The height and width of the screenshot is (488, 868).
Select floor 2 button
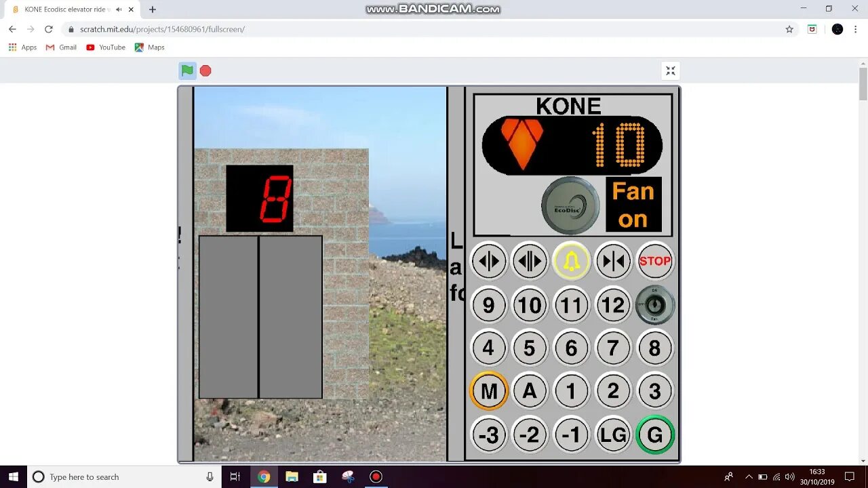click(x=613, y=391)
